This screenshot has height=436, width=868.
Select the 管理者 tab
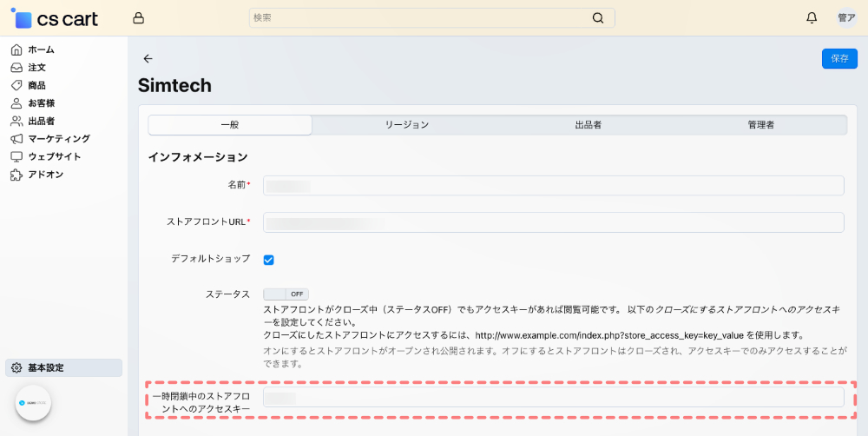pos(760,125)
